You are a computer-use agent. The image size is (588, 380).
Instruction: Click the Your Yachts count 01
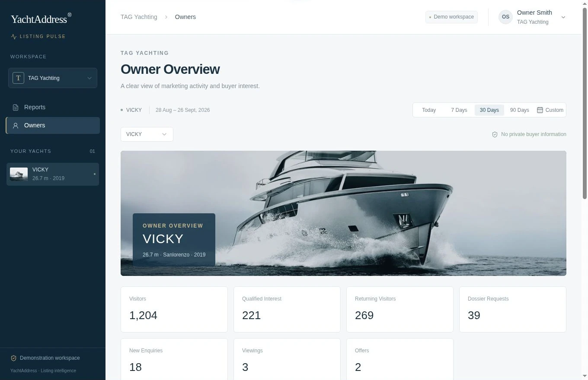(x=92, y=151)
